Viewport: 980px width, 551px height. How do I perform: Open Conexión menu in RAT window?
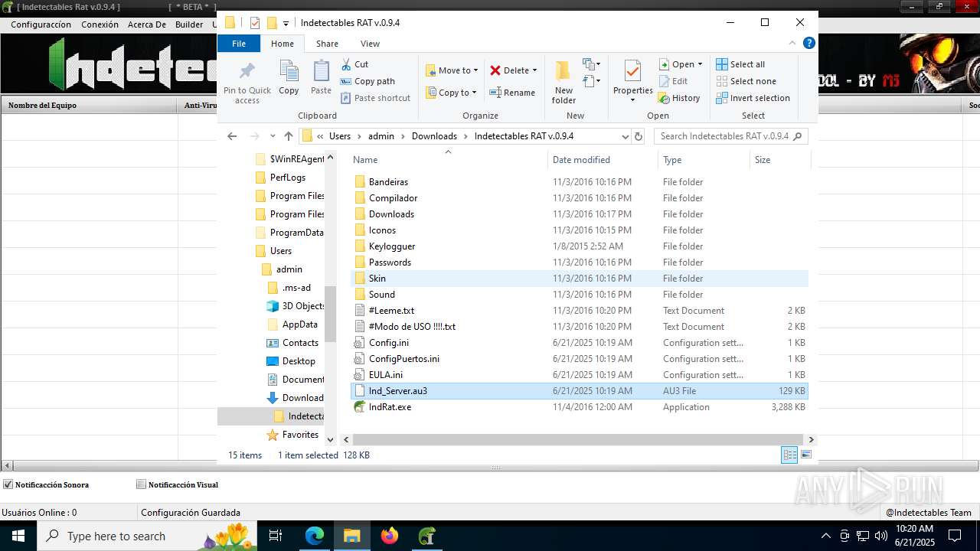pyautogui.click(x=100, y=24)
